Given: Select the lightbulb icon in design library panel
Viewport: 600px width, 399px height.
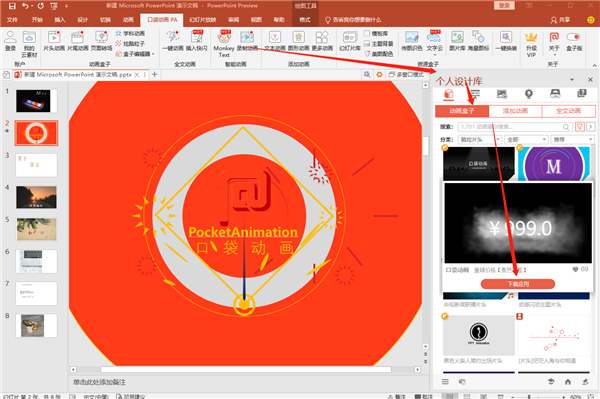Looking at the screenshot, I should pos(528,94).
